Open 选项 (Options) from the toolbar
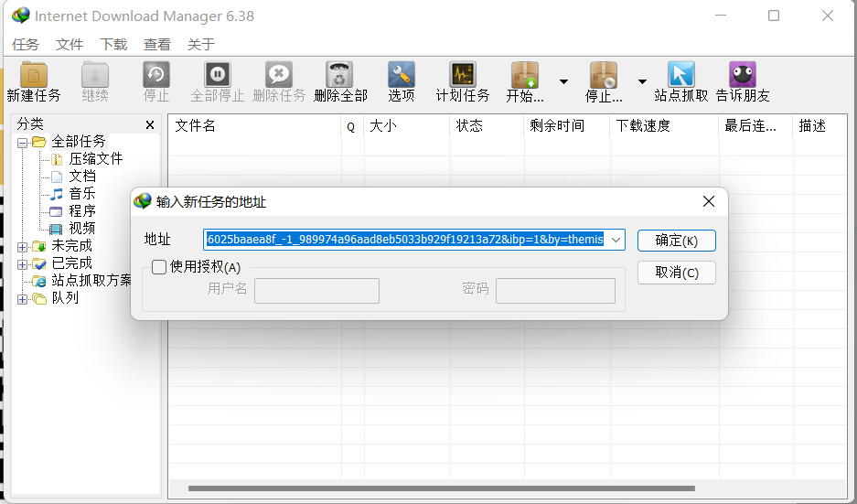857x504 pixels. coord(401,76)
